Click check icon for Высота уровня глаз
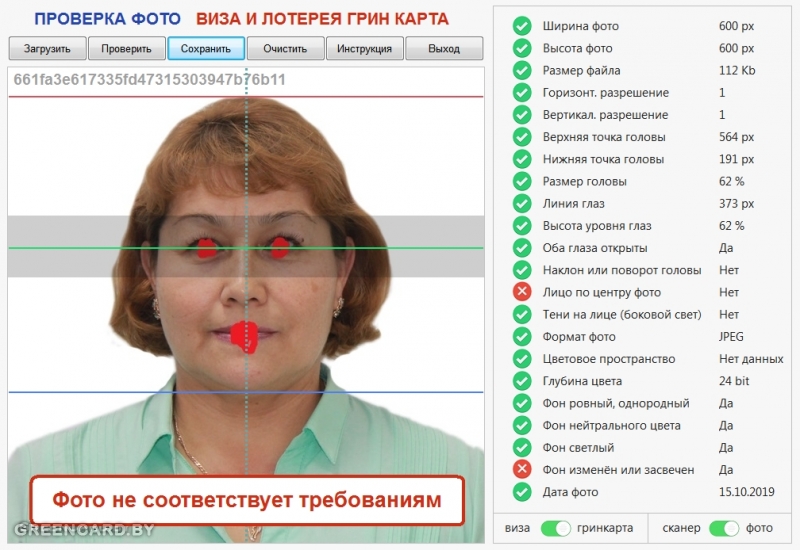 click(522, 226)
